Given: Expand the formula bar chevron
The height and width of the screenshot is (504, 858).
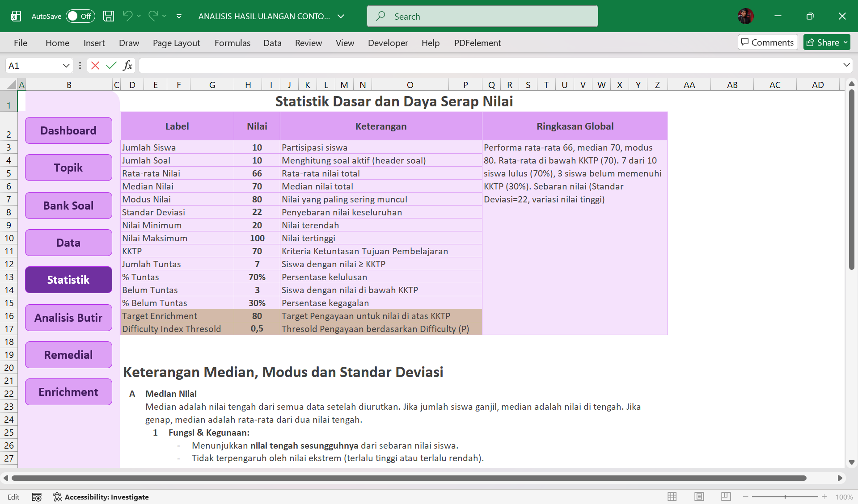Looking at the screenshot, I should point(846,65).
